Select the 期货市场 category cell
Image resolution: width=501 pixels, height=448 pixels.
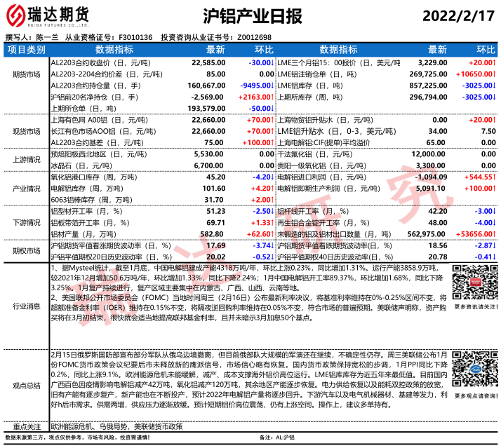[26, 74]
